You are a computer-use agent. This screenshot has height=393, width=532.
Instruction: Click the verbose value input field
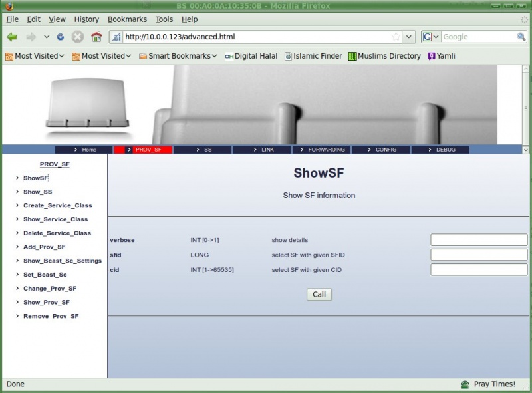[x=479, y=240]
